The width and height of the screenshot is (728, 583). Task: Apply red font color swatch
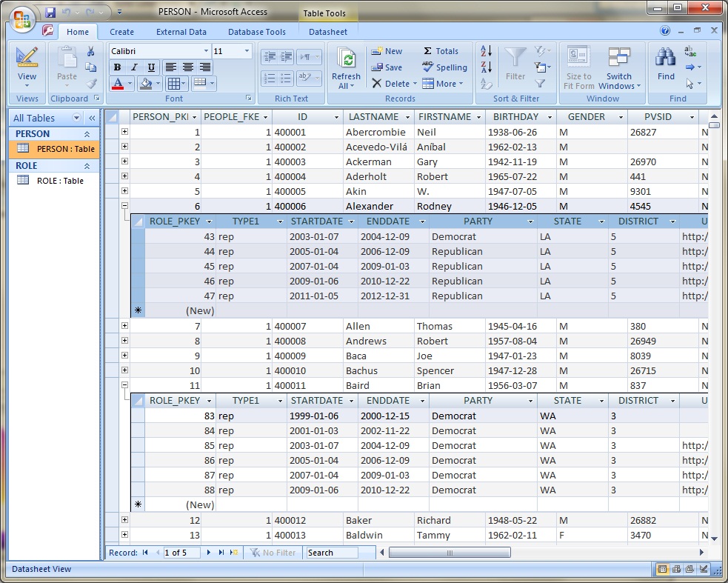(118, 84)
